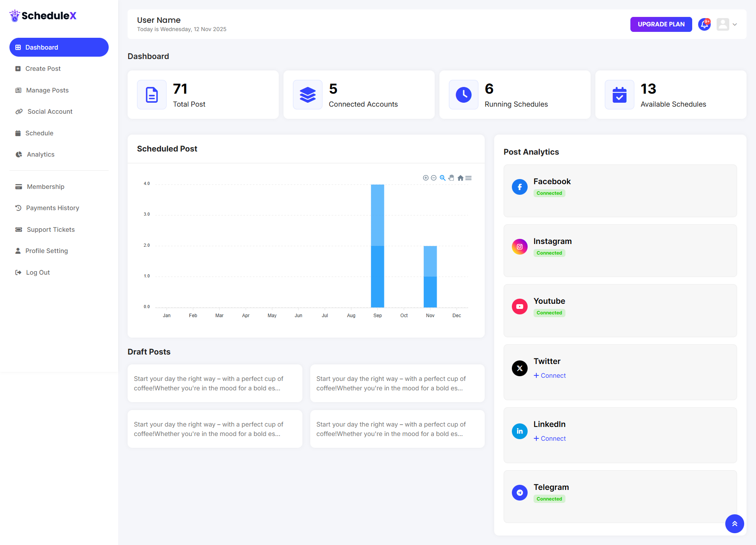Screen dimensions: 756x545
Task: Click the chart zoom-in plus icon
Action: click(426, 178)
